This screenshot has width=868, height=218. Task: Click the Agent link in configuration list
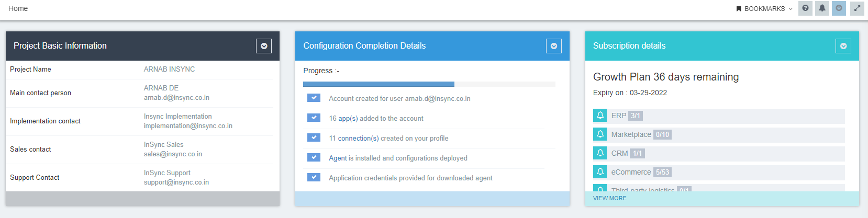click(338, 158)
